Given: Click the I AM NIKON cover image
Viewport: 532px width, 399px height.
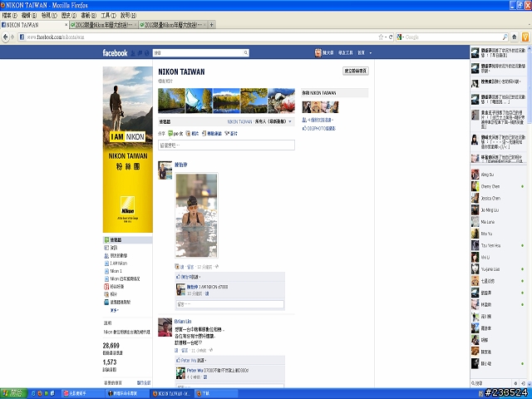Looking at the screenshot, I should tap(127, 150).
